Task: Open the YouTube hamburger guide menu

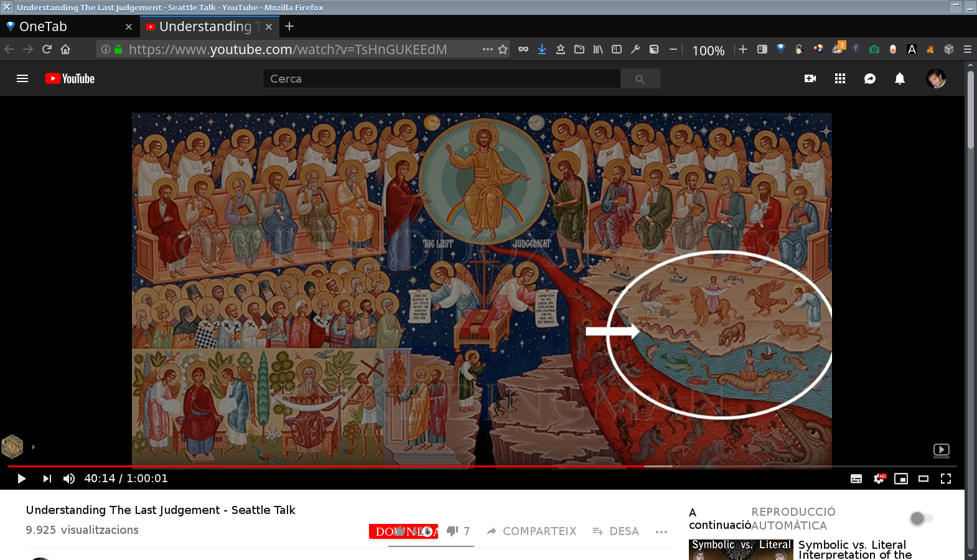Action: (x=22, y=78)
